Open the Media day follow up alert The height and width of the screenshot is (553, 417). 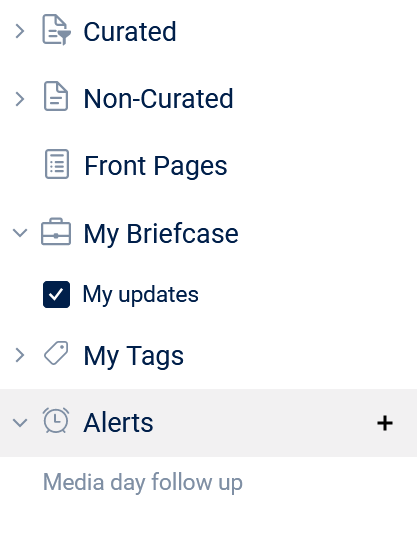[143, 482]
